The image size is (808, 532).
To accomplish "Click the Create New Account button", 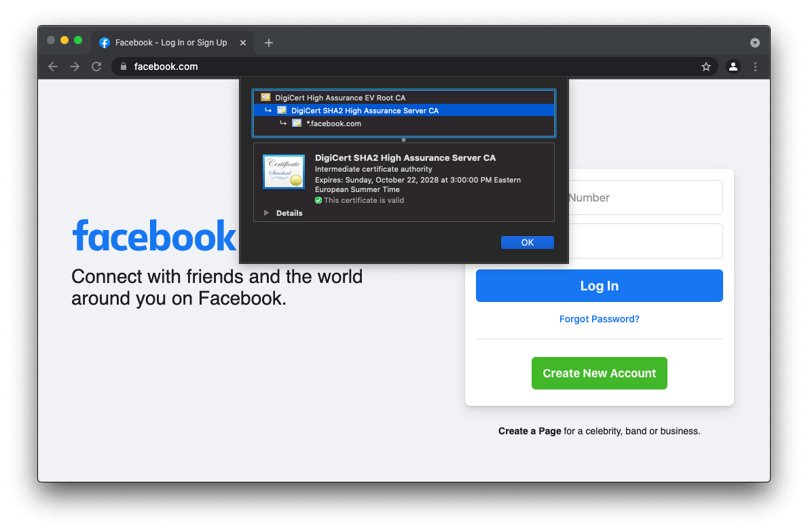I will (599, 373).
